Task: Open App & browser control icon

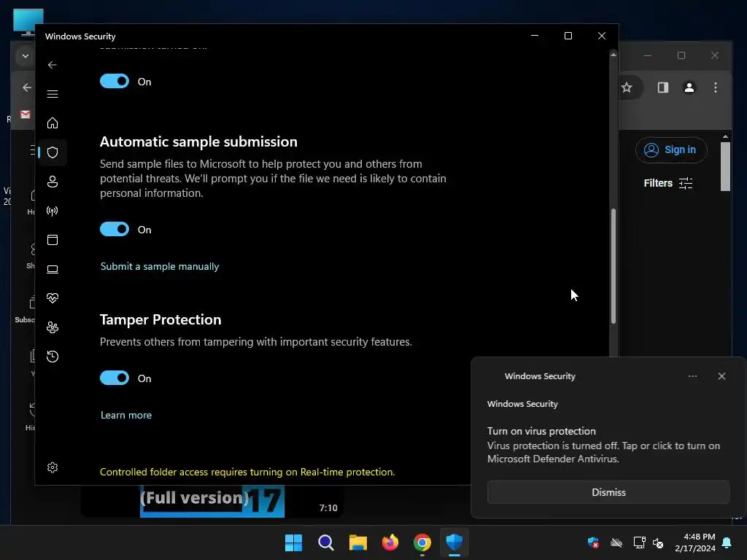Action: click(x=53, y=240)
